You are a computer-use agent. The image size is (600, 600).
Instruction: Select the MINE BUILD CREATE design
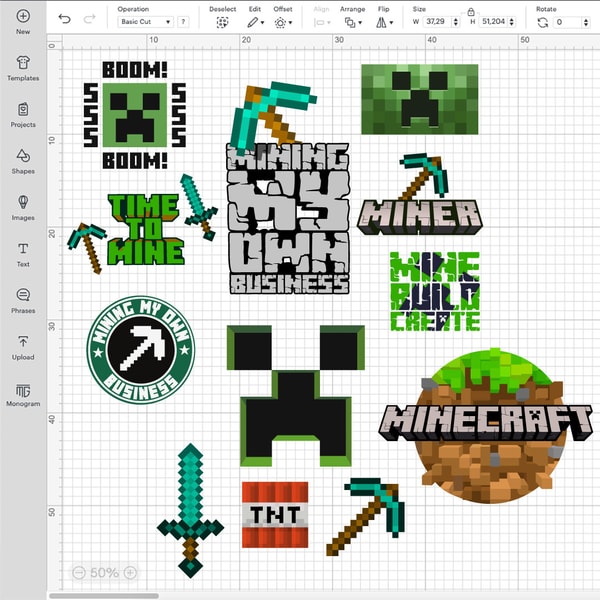[x=435, y=291]
